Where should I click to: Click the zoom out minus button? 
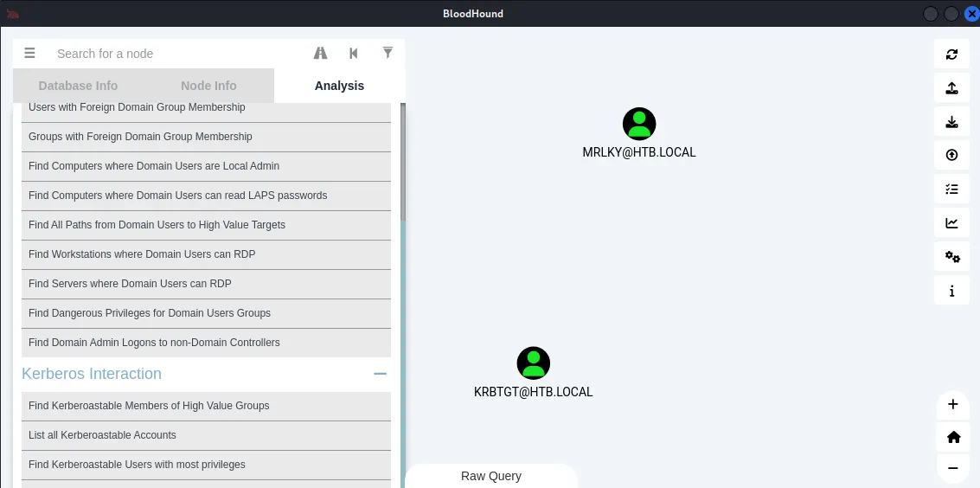click(x=952, y=468)
